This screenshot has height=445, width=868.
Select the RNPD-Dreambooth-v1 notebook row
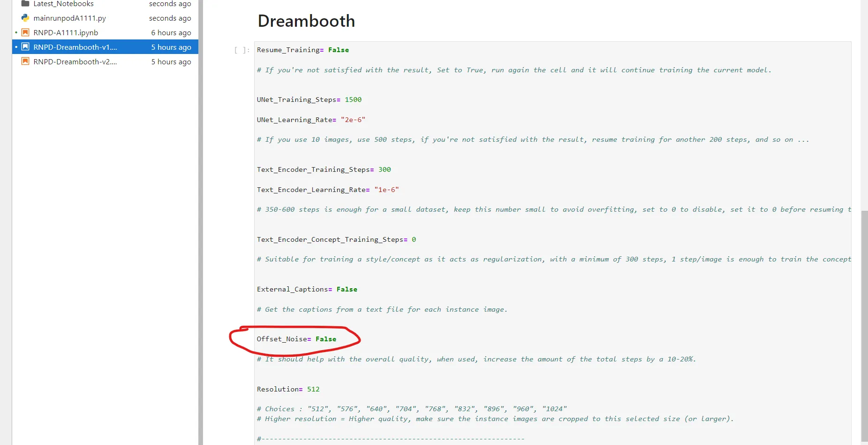105,47
